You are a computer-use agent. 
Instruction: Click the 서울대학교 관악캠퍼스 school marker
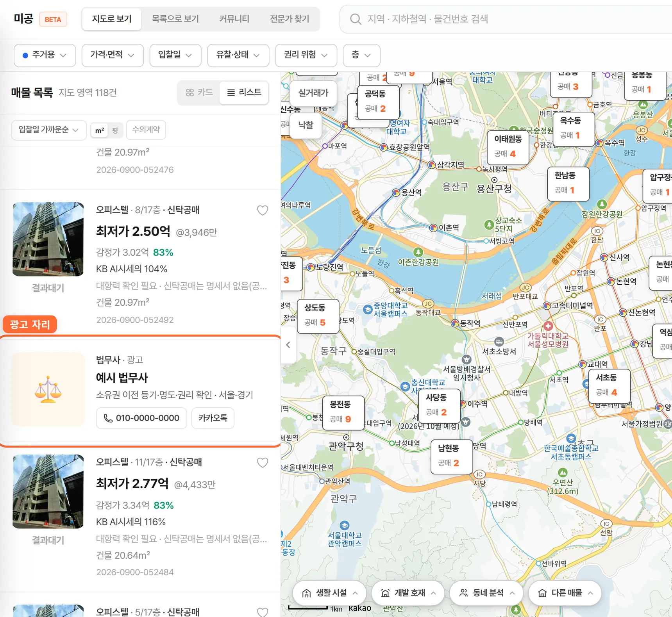[x=345, y=525]
